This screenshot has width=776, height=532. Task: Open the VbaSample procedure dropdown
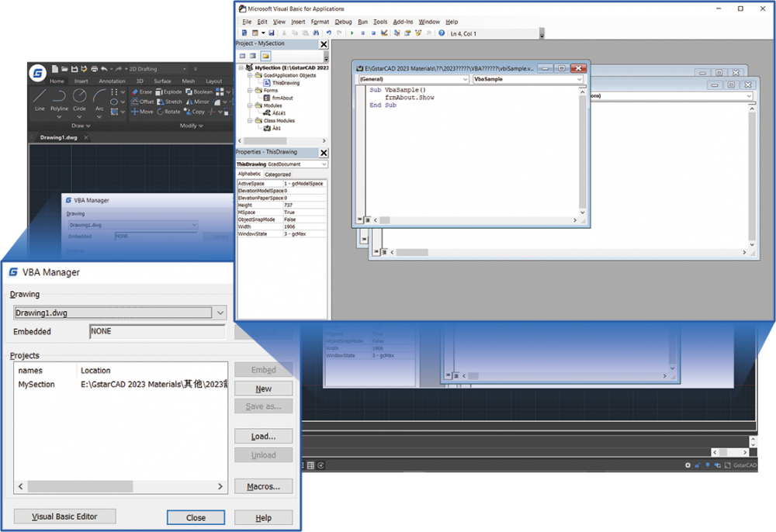pos(579,79)
